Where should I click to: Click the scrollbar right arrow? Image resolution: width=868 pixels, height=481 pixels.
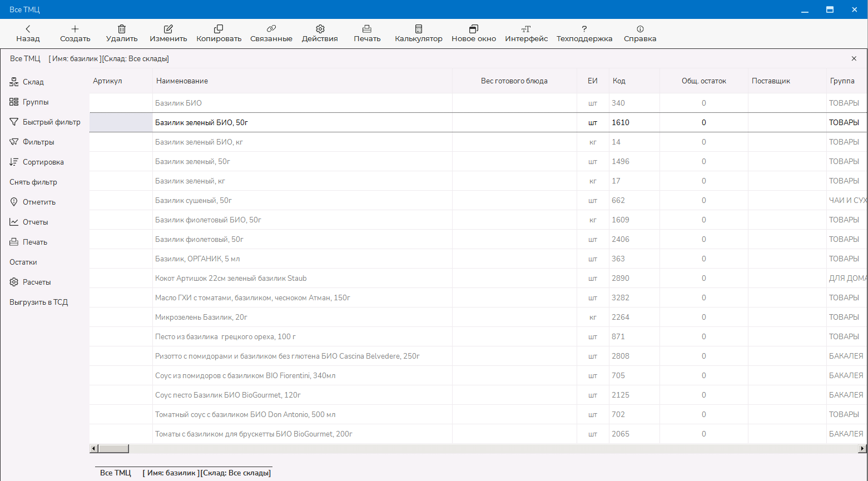tap(862, 449)
